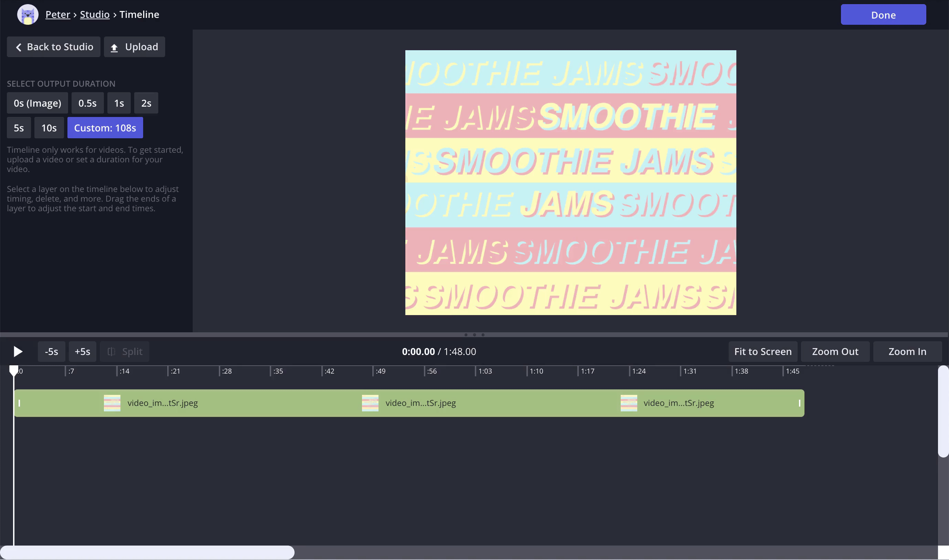This screenshot has height=560, width=949.
Task: Click the playhead marker at timeline start
Action: pos(13,370)
